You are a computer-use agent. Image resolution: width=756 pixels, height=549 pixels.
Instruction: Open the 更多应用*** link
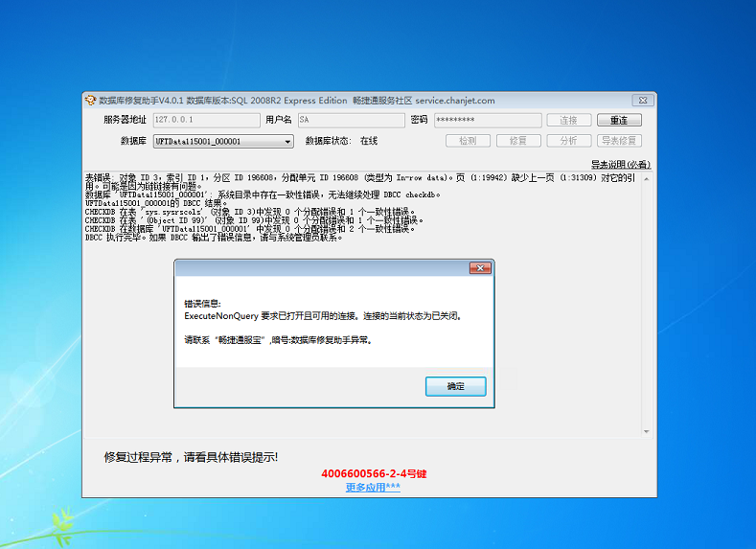[373, 488]
